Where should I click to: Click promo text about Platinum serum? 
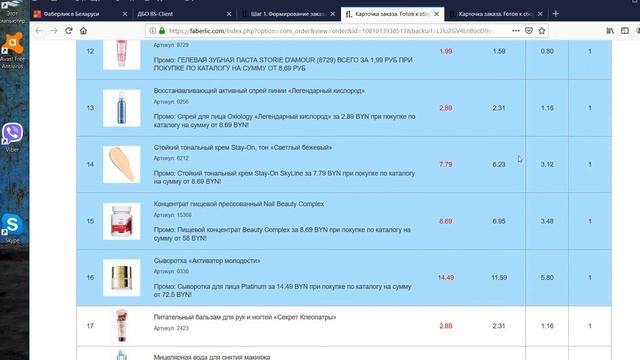282,290
